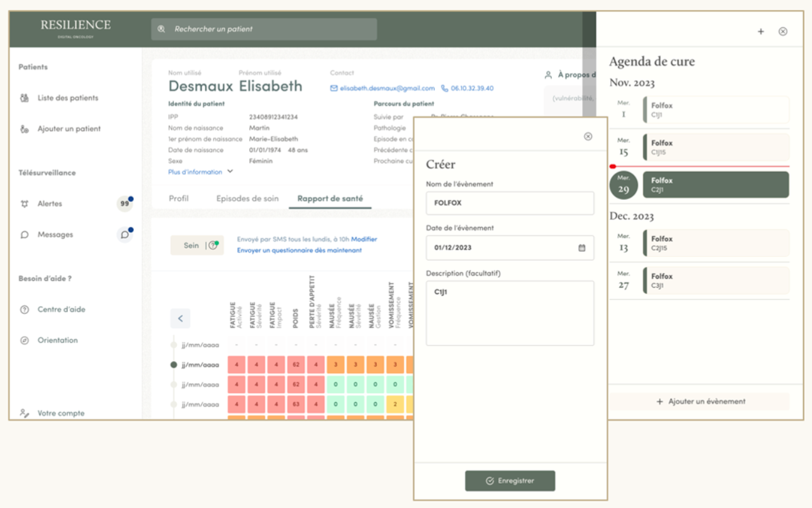Open Messages in the sidebar
Screen dimensions: 812x508
click(55, 235)
